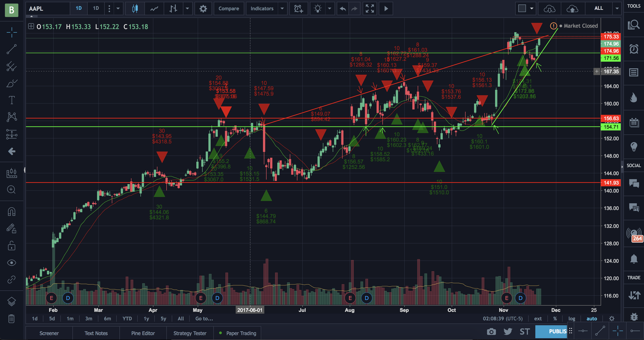
Task: Open the Indicators dialog
Action: pos(262,9)
